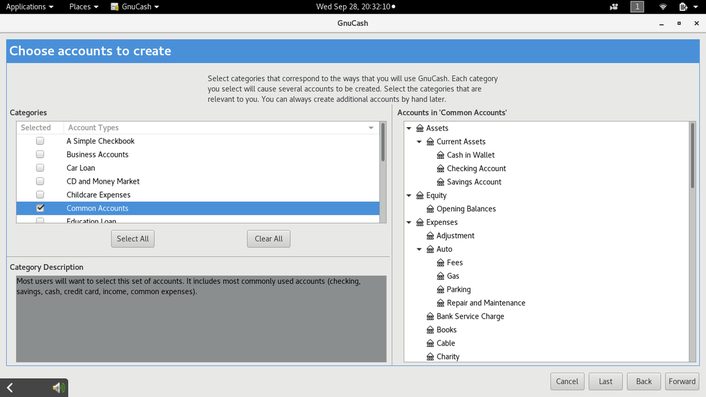Click the workspace indicator 1
Viewport: 706px width, 397px height.
[637, 7]
